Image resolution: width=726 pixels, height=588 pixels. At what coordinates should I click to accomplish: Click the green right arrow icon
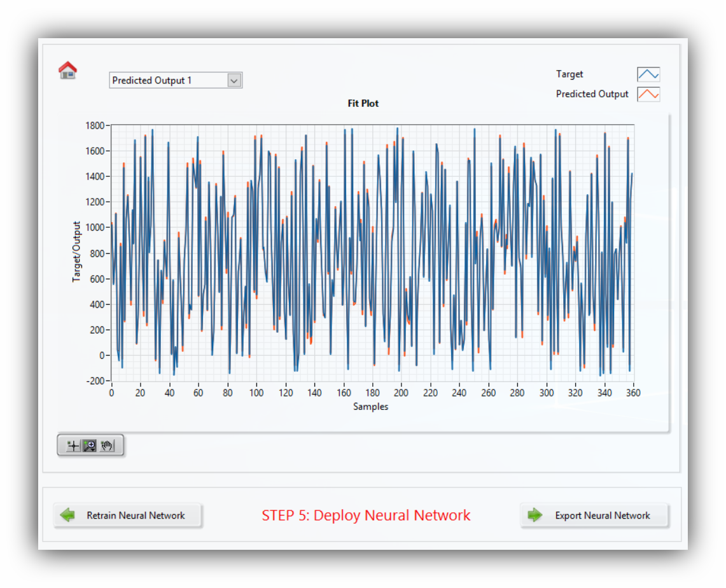pyautogui.click(x=535, y=515)
